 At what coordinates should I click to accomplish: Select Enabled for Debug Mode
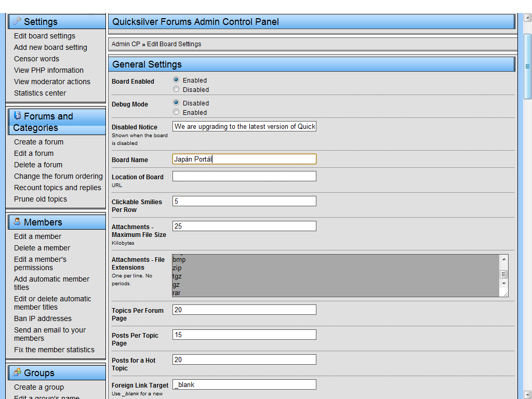[x=176, y=112]
